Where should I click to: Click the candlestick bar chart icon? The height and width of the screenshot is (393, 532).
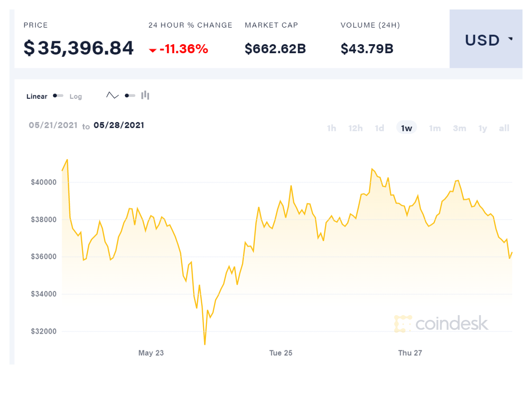click(145, 95)
